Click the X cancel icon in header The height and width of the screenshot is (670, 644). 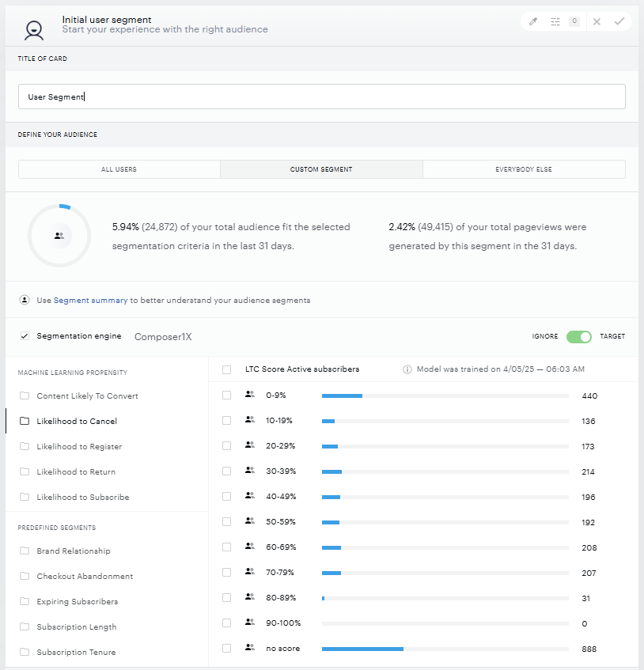pyautogui.click(x=597, y=22)
